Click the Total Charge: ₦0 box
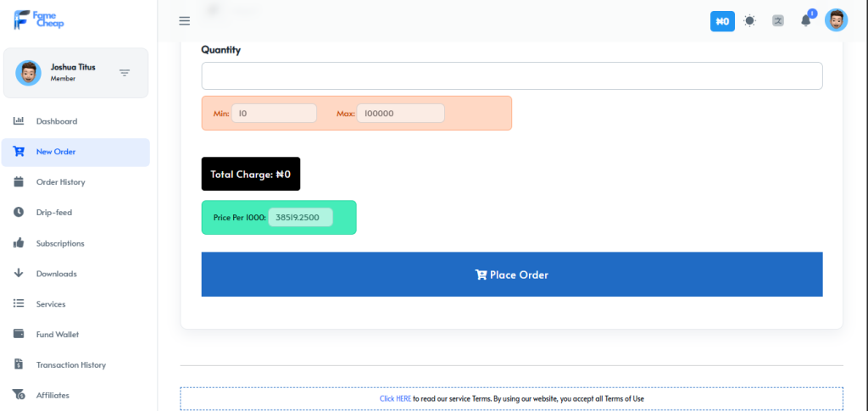The image size is (868, 411). pos(251,174)
